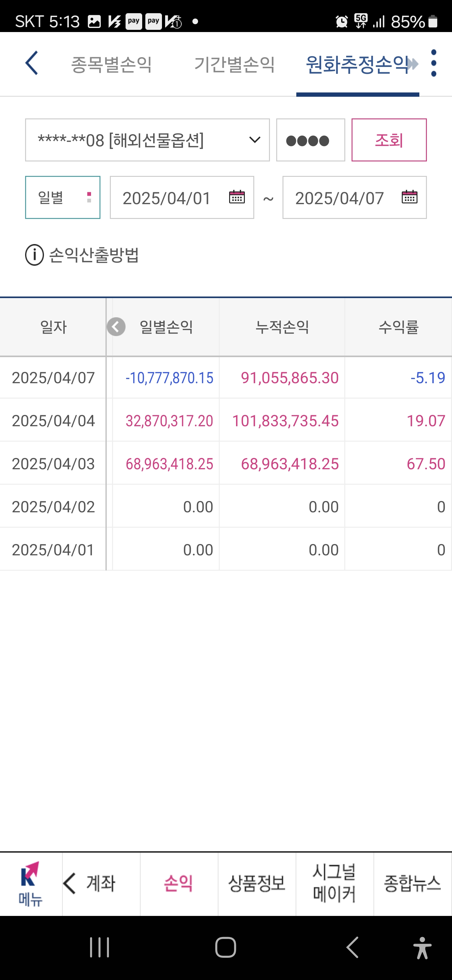Select the 2025/04/01 date cell

tap(53, 550)
